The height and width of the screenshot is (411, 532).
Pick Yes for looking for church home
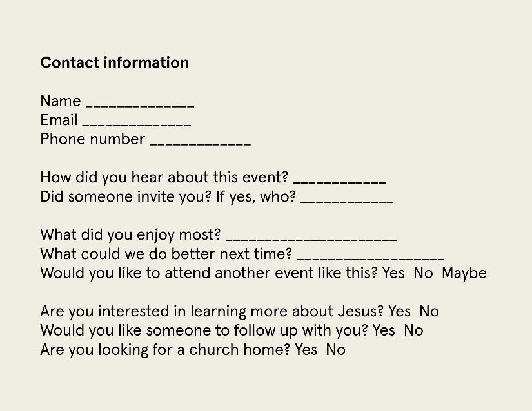coord(306,350)
